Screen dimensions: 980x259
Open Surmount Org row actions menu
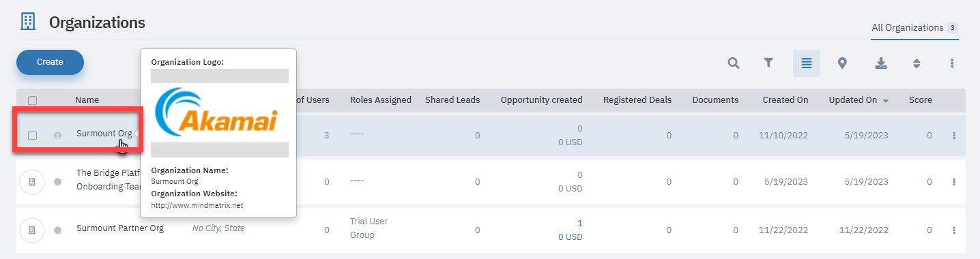click(954, 135)
